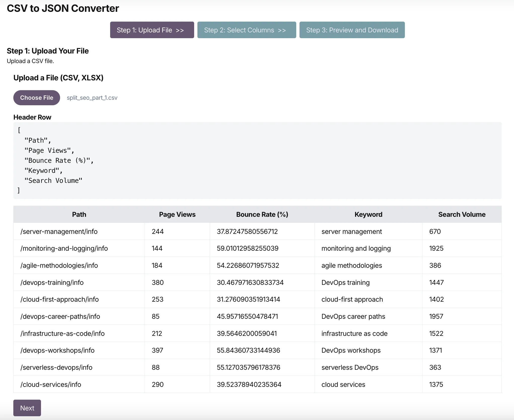
Task: Click the Path column header
Action: [79, 214]
